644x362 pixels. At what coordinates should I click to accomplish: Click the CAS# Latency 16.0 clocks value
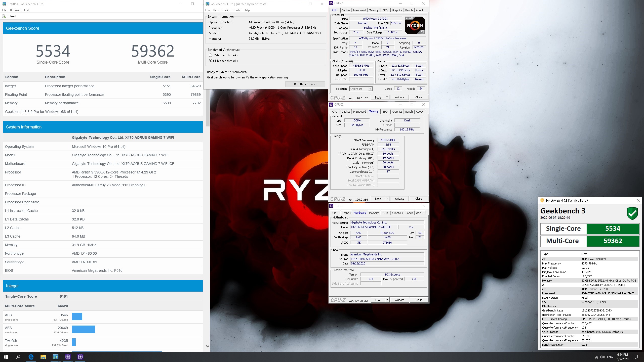click(388, 149)
